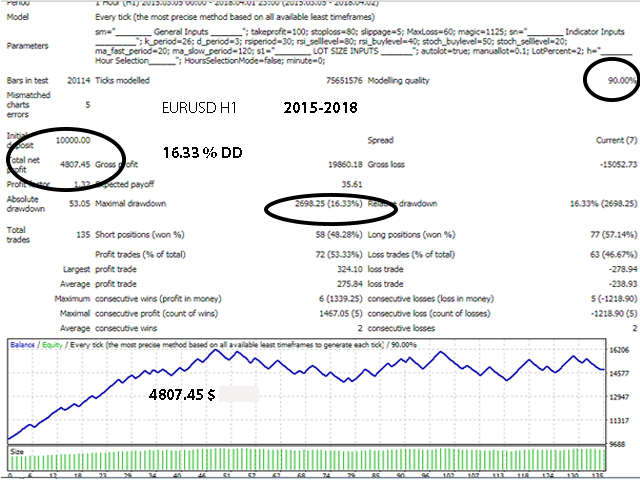Click Bars in test value 20114
The height and width of the screenshot is (480, 640).
78,81
